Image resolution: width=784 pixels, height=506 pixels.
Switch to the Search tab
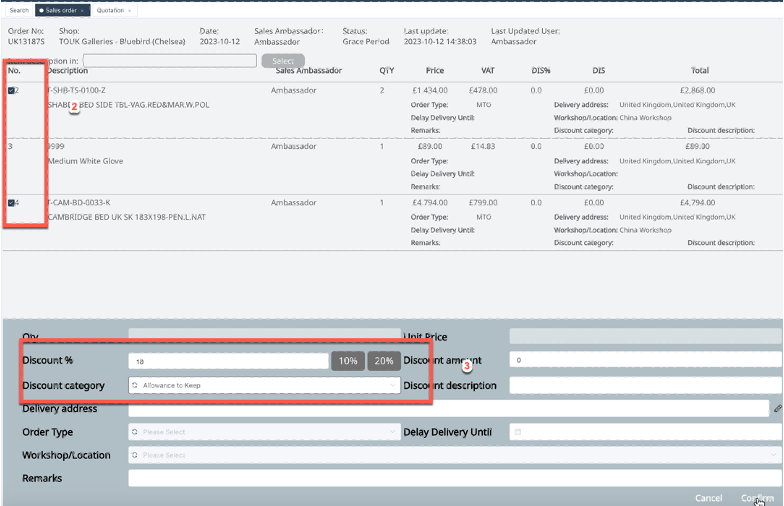tap(18, 10)
